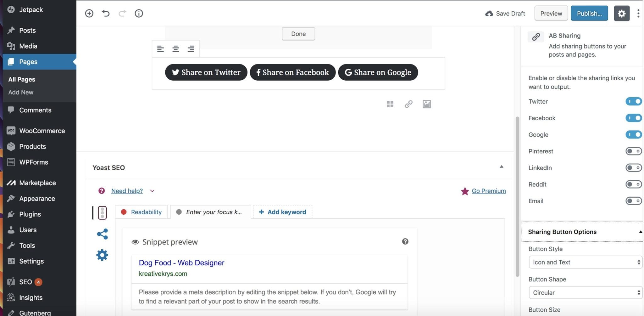Switch to the Readability tab
The width and height of the screenshot is (644, 316).
click(142, 212)
